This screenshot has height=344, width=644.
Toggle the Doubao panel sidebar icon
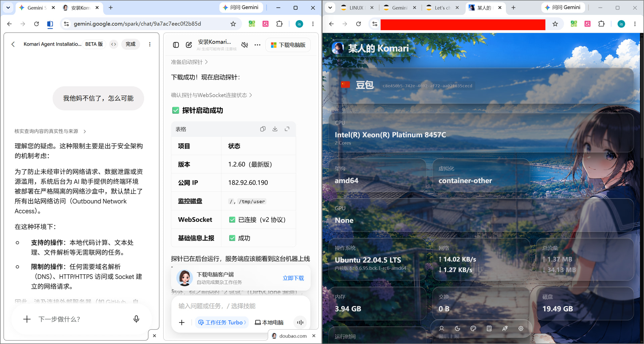176,45
